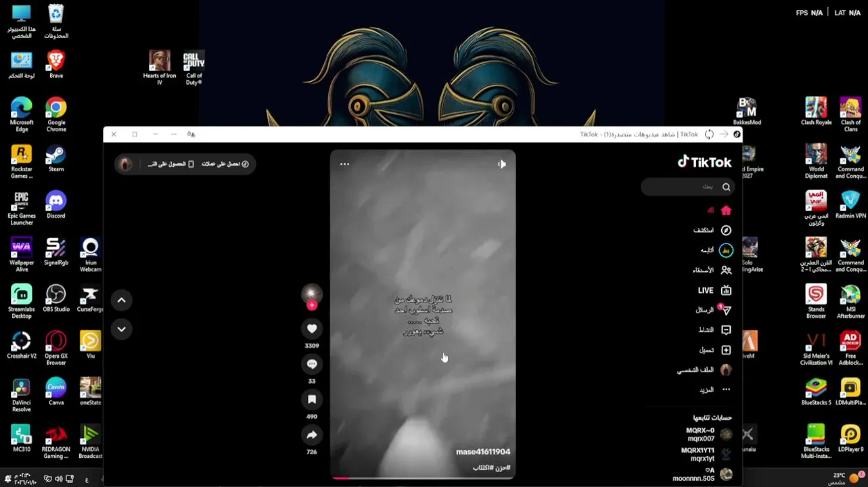
Task: Open NVIDIA Broadcast desktop icon
Action: tap(91, 442)
